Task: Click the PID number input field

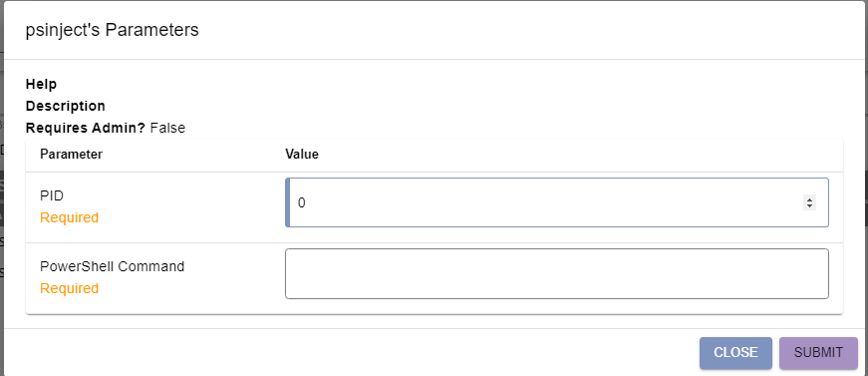Action: (x=557, y=202)
